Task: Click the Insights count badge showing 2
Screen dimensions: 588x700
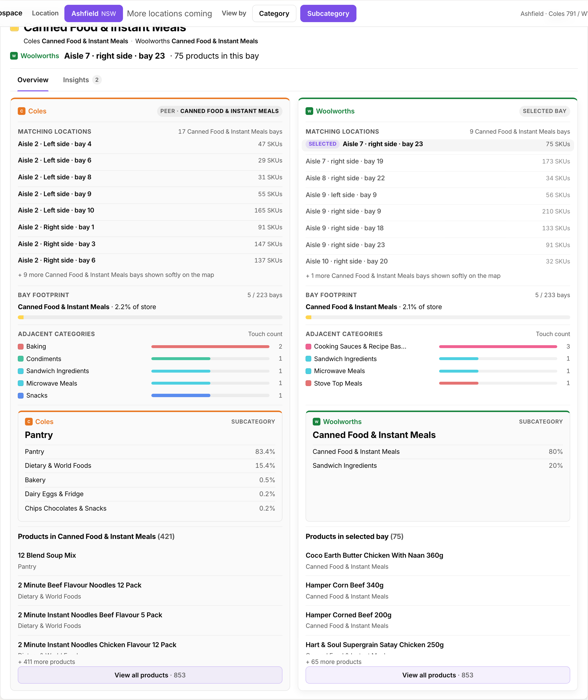Action: click(x=97, y=80)
